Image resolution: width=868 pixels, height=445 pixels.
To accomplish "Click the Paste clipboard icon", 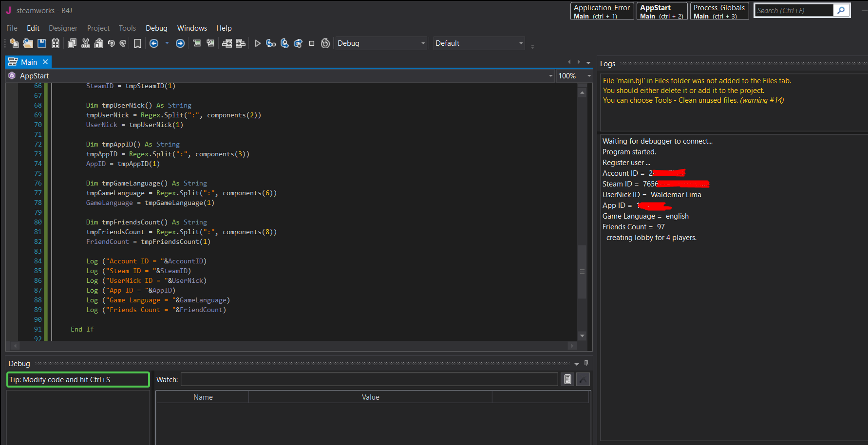I will click(x=98, y=43).
